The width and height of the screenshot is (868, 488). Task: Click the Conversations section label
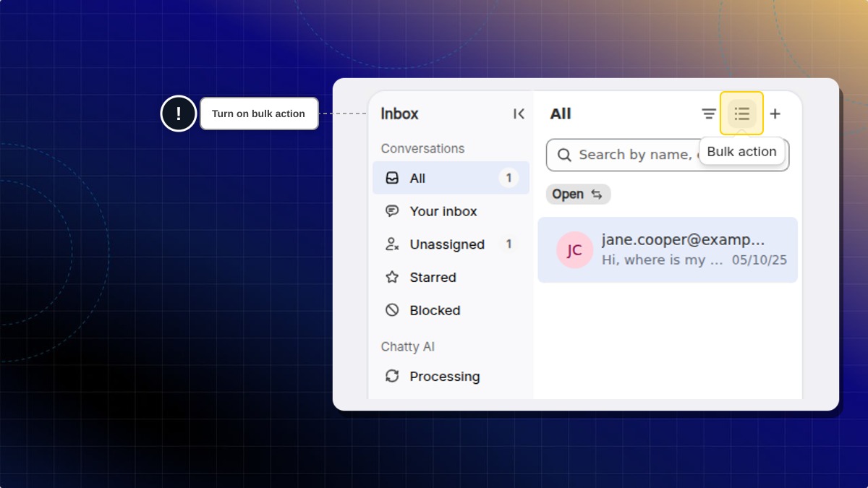click(x=422, y=148)
